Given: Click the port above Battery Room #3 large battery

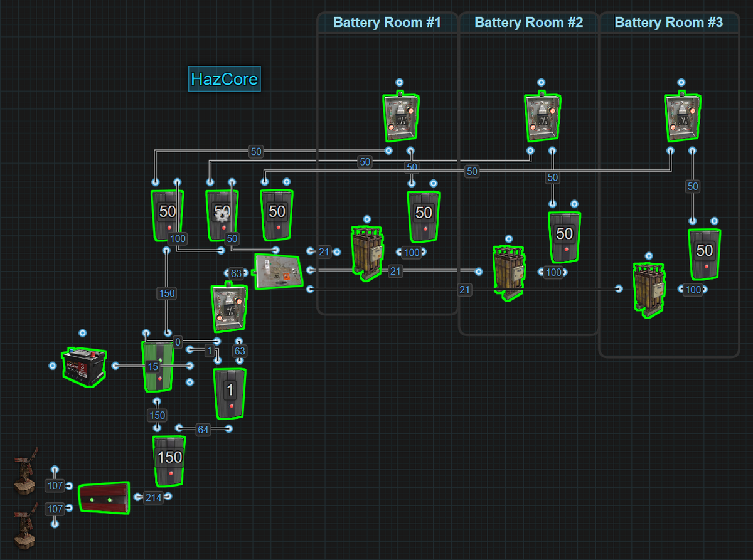Looking at the screenshot, I should point(649,256).
